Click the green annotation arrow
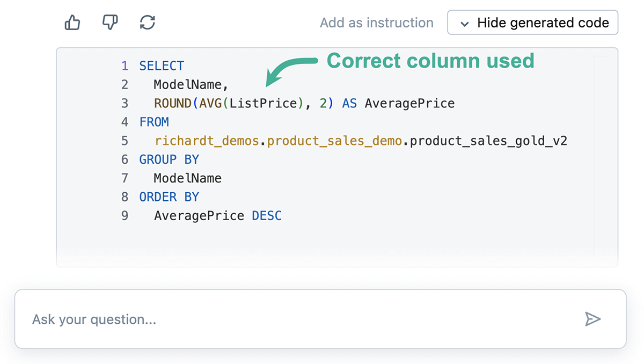The width and height of the screenshot is (644, 364). coord(290,70)
